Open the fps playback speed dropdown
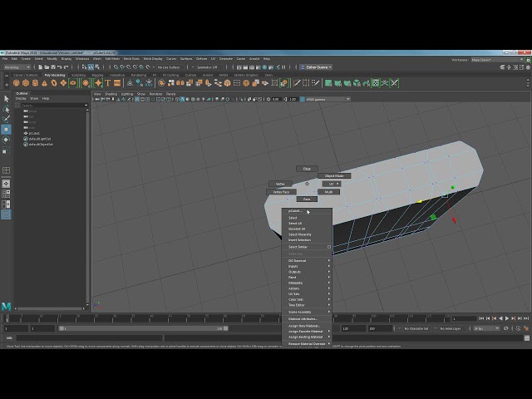 point(486,328)
